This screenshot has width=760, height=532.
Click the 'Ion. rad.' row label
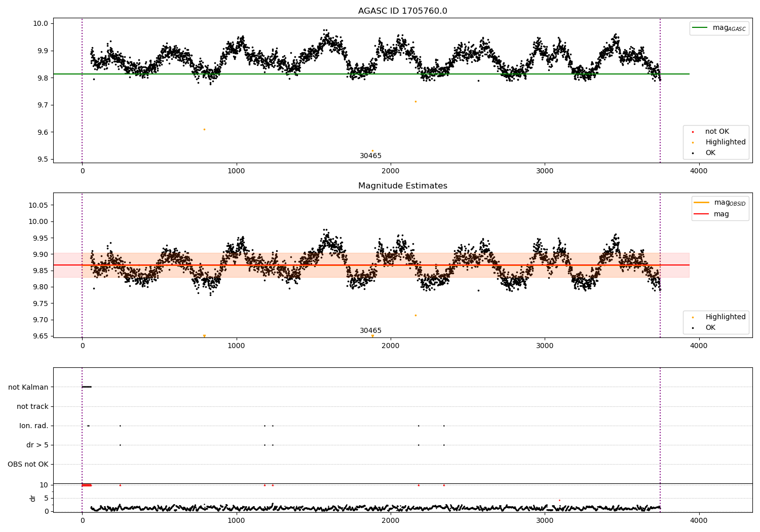34,426
